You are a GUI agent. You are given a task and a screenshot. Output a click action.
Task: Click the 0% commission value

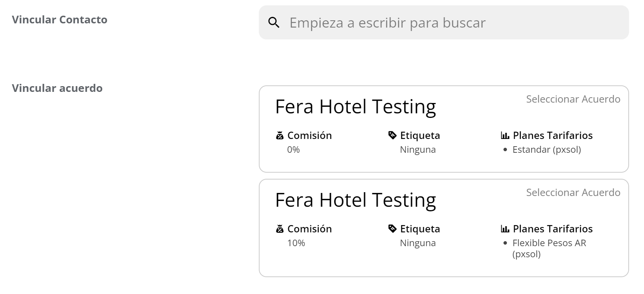tap(293, 150)
